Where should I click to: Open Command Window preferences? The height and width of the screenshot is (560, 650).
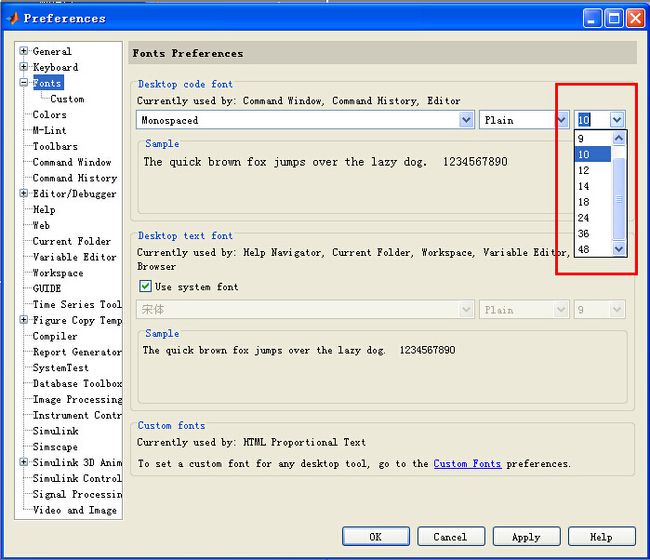tap(72, 162)
